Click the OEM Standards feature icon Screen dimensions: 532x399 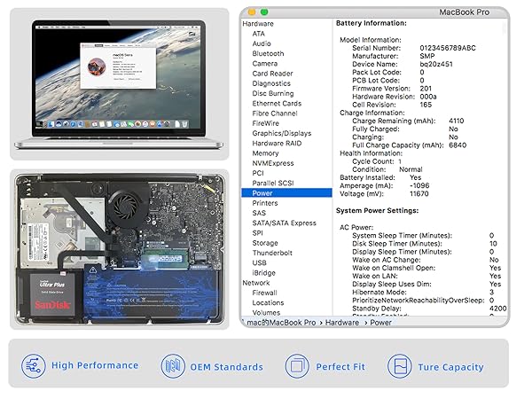[x=173, y=366]
